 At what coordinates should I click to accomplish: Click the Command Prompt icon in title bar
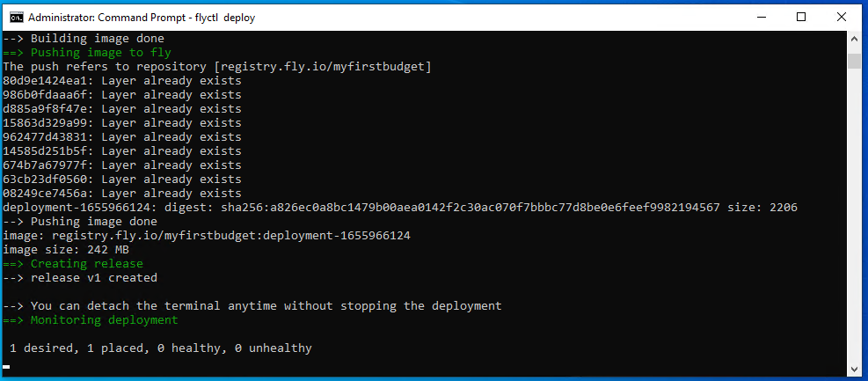click(x=15, y=16)
